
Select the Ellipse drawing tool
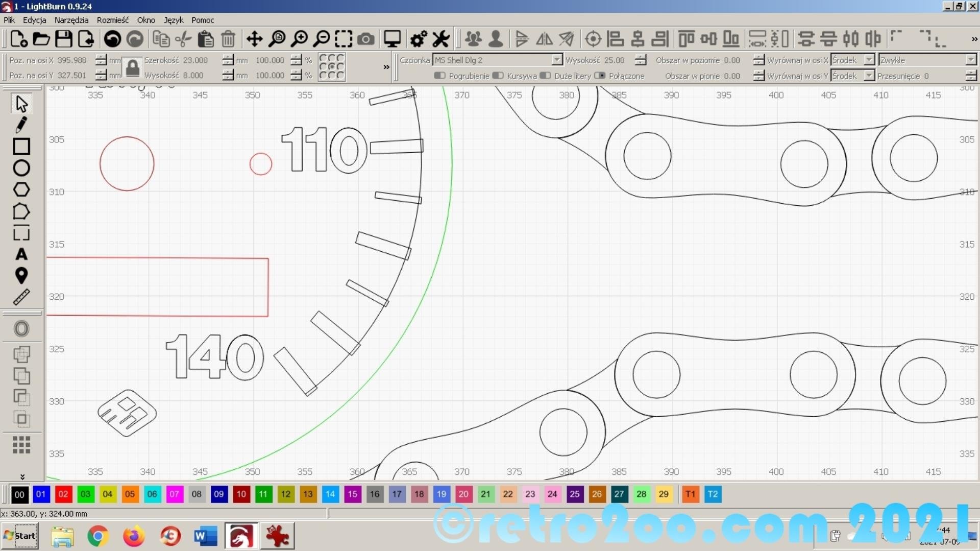tap(21, 168)
